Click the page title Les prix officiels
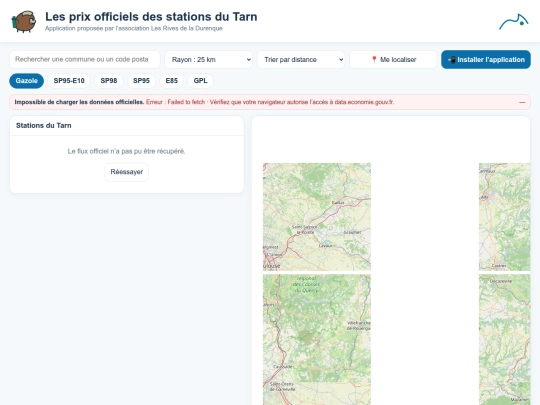 [x=151, y=17]
